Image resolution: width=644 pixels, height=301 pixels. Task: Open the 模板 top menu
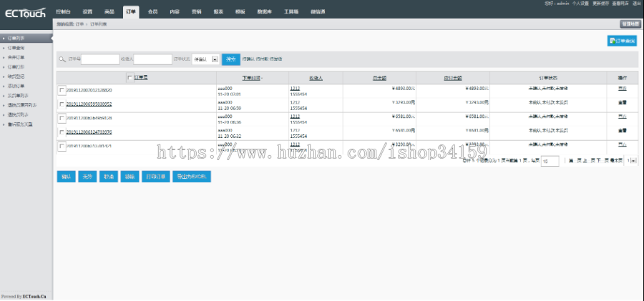click(x=240, y=12)
